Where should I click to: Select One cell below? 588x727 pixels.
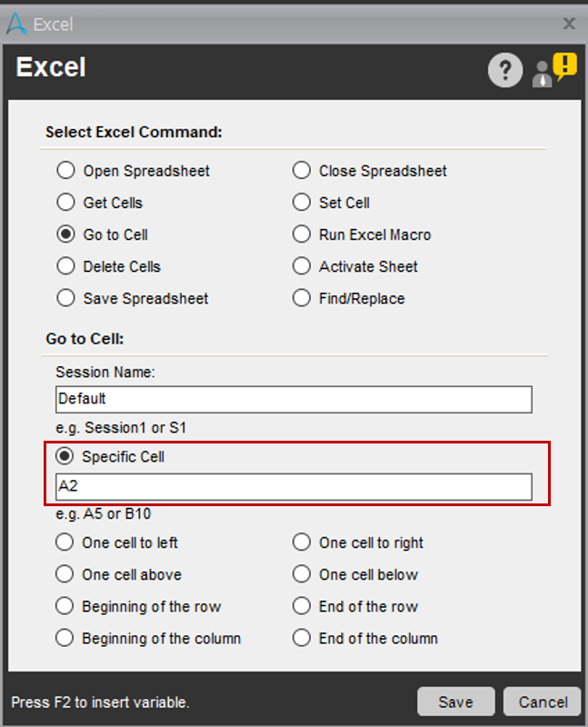[301, 574]
